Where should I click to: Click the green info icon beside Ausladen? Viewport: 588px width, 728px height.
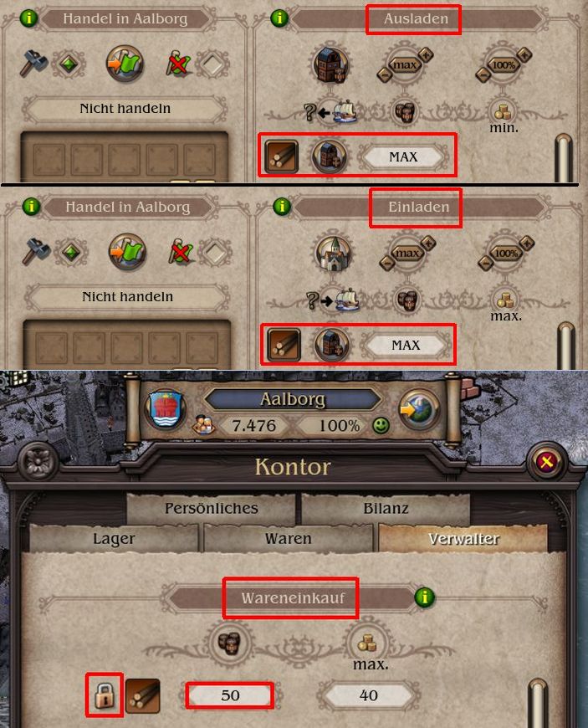coord(279,18)
